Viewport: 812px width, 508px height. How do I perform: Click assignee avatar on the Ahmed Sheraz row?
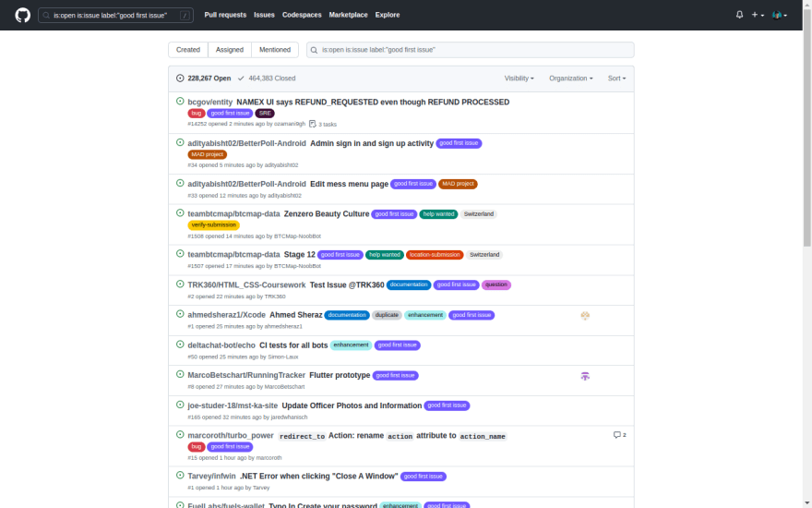(x=585, y=315)
